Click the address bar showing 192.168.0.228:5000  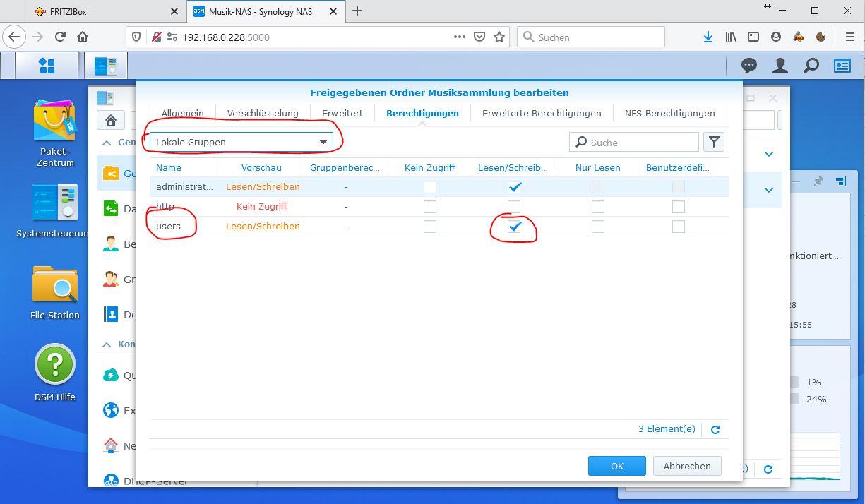pyautogui.click(x=318, y=37)
